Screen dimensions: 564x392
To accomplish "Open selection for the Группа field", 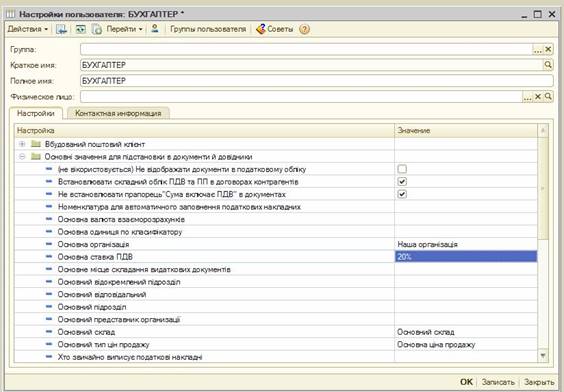I will tap(537, 49).
